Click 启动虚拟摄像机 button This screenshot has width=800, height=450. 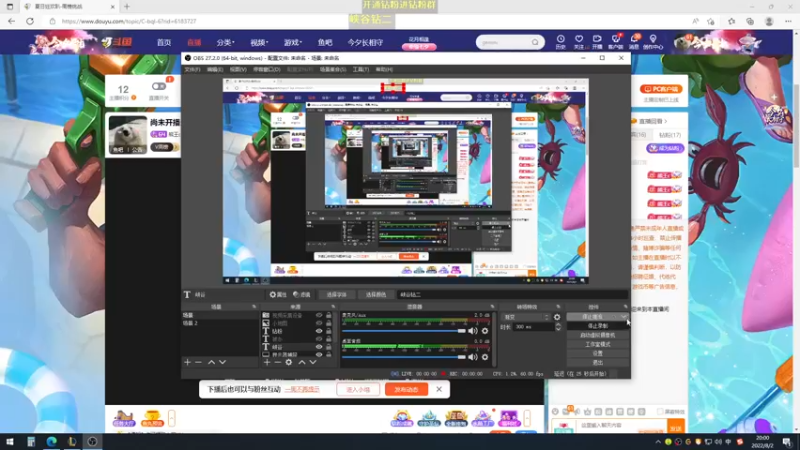[x=597, y=335]
